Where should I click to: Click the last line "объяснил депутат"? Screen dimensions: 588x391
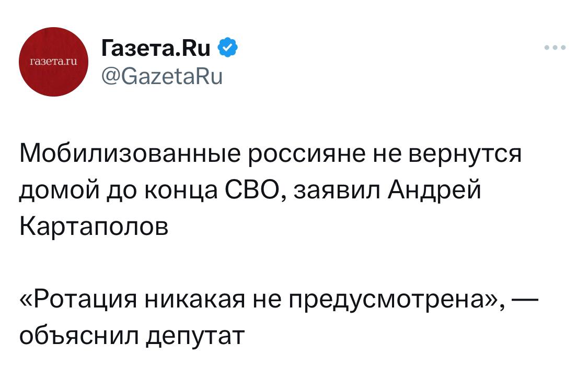132,337
